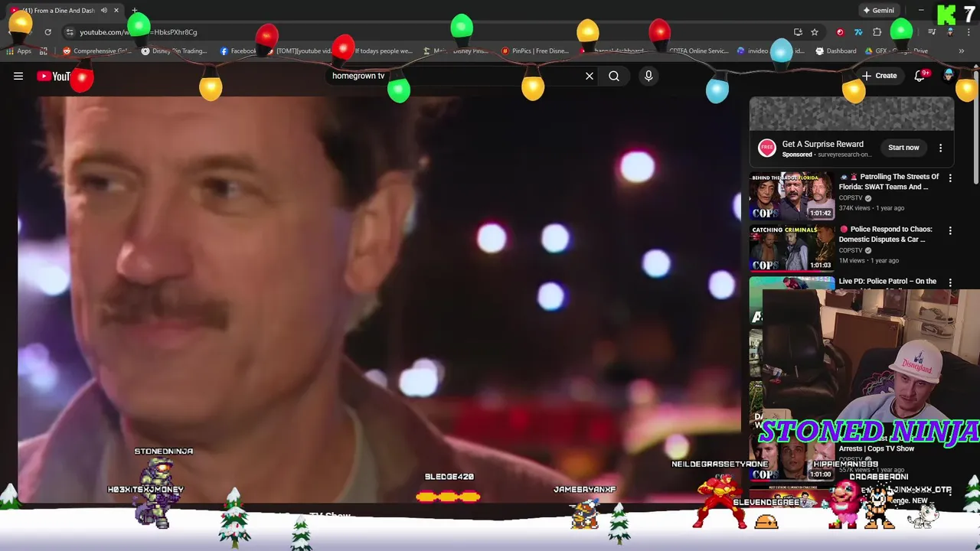Open YouTube notifications bell
The height and width of the screenshot is (551, 980).
pyautogui.click(x=920, y=76)
